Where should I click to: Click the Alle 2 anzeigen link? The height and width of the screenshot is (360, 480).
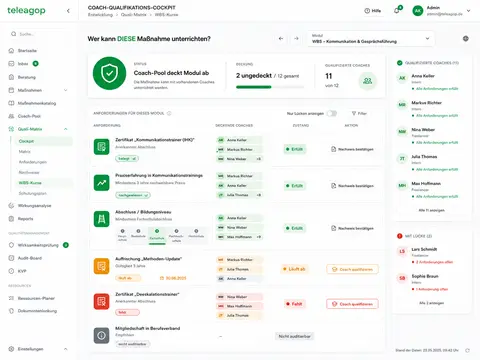(431, 303)
